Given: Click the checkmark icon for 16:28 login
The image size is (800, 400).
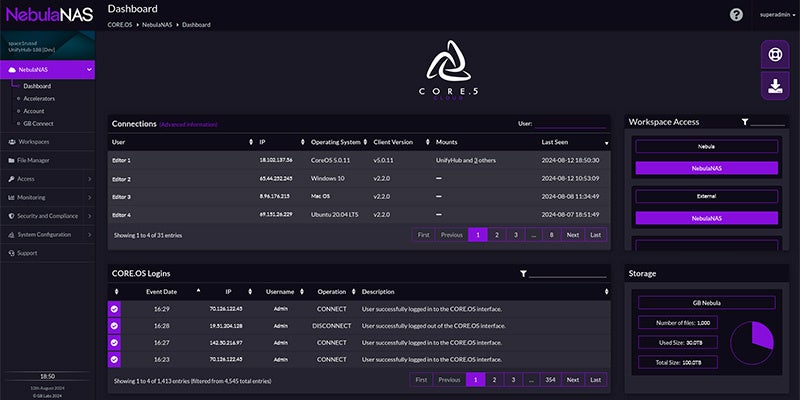Looking at the screenshot, I should (x=114, y=326).
